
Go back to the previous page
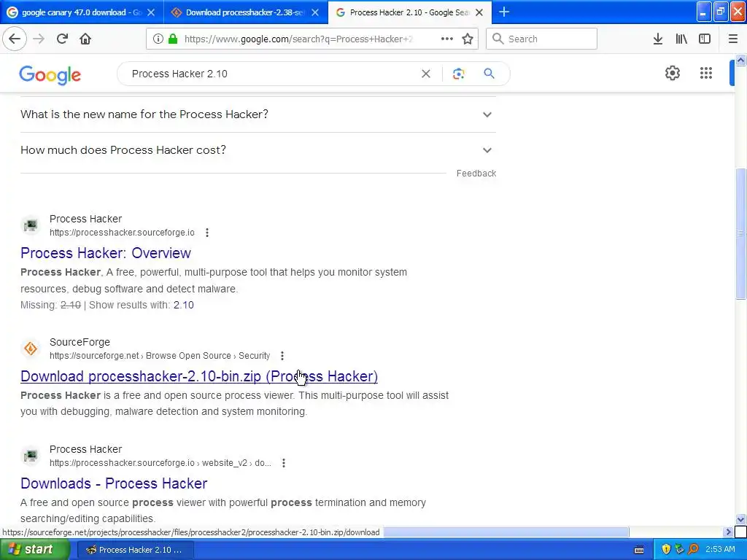click(x=15, y=39)
